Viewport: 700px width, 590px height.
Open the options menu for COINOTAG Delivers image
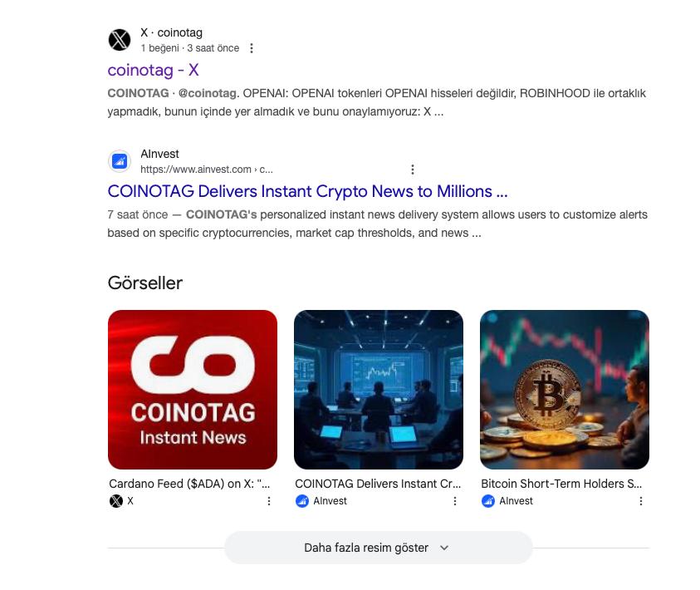pyautogui.click(x=455, y=501)
